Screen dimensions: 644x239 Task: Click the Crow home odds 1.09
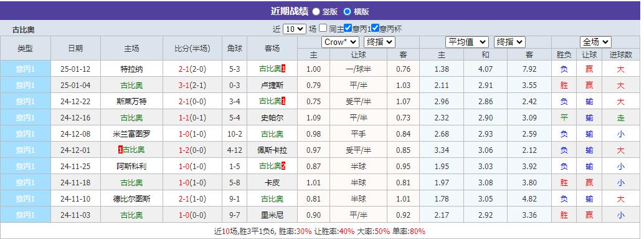pos(313,118)
